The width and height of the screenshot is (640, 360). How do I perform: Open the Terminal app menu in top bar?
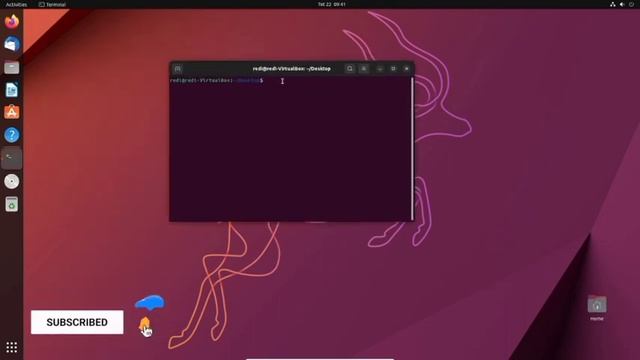click(52, 4)
